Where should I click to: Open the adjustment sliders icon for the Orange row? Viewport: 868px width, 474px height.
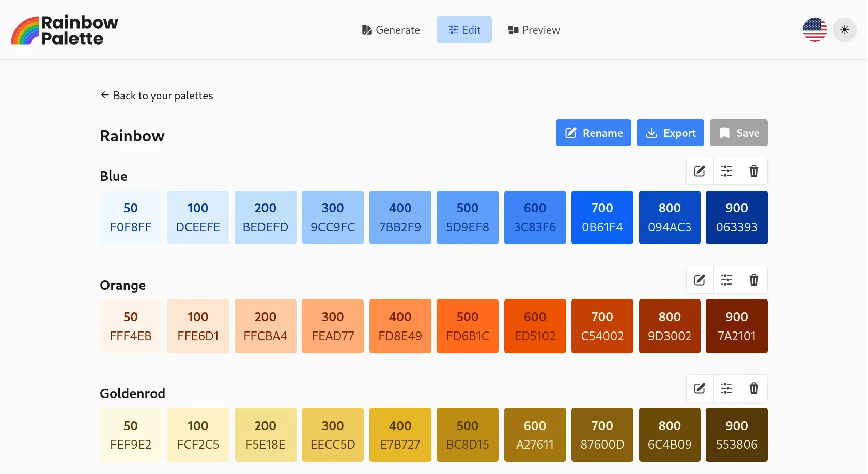[x=726, y=279]
